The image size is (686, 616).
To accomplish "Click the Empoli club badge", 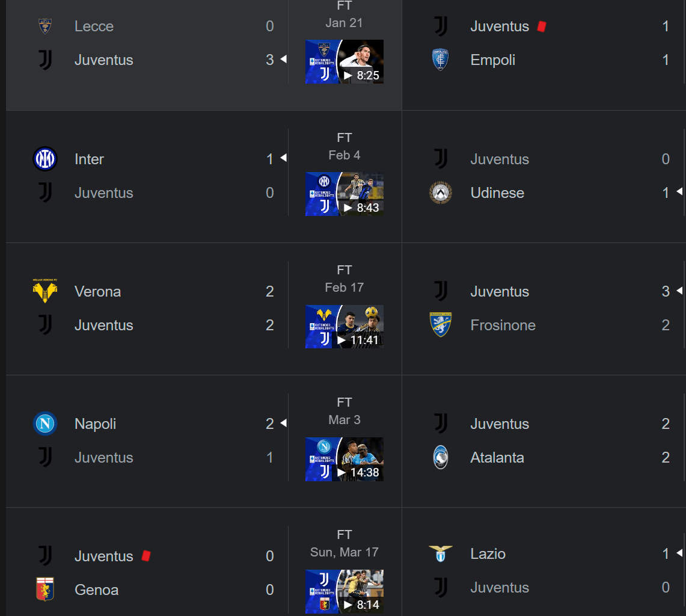I will point(441,60).
